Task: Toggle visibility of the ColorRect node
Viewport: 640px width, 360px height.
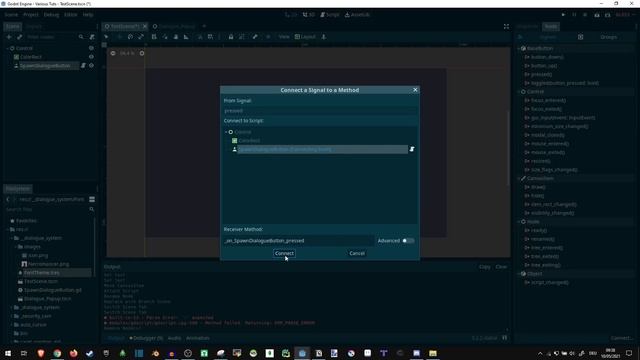Action: pyautogui.click(x=91, y=57)
